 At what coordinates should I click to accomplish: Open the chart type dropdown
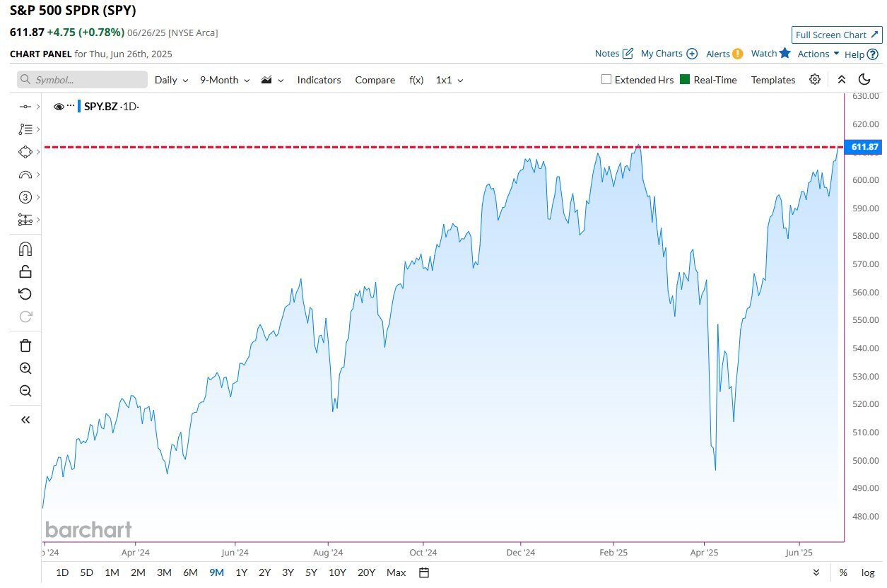pos(272,80)
